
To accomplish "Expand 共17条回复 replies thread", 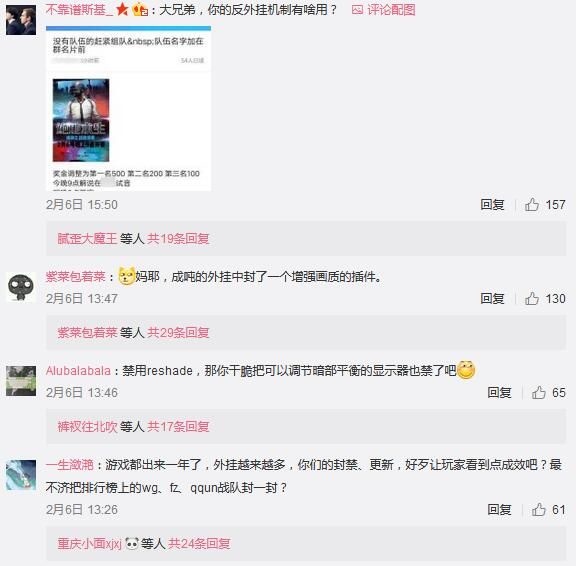I will click(x=178, y=427).
